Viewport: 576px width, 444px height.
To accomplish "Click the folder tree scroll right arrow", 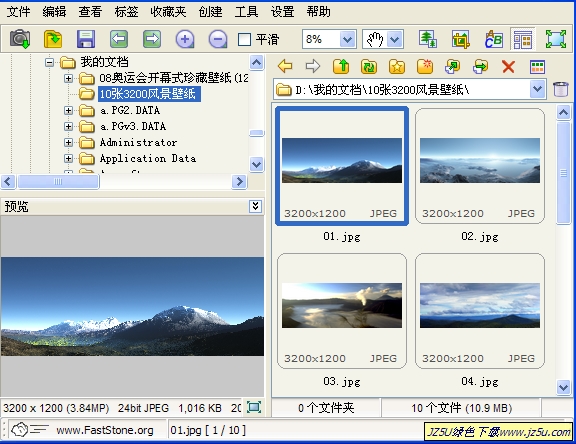I will [240, 181].
